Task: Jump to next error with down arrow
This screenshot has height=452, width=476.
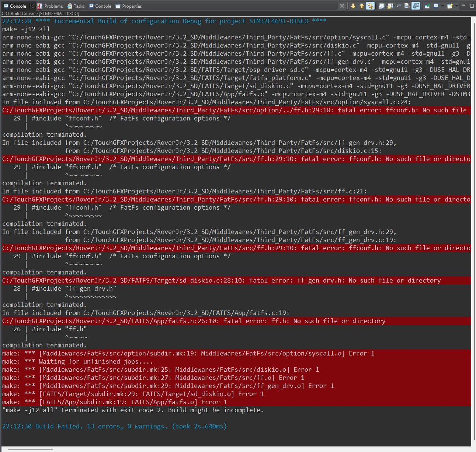Action: coord(353,6)
